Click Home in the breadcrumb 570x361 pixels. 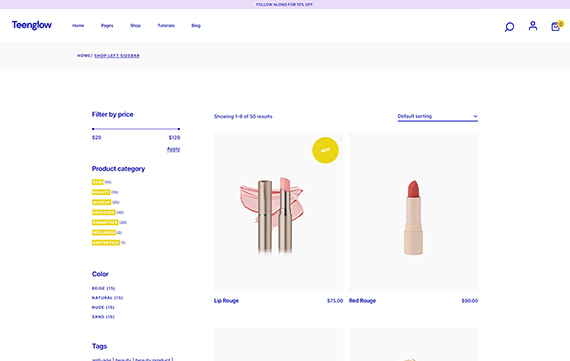[84, 56]
